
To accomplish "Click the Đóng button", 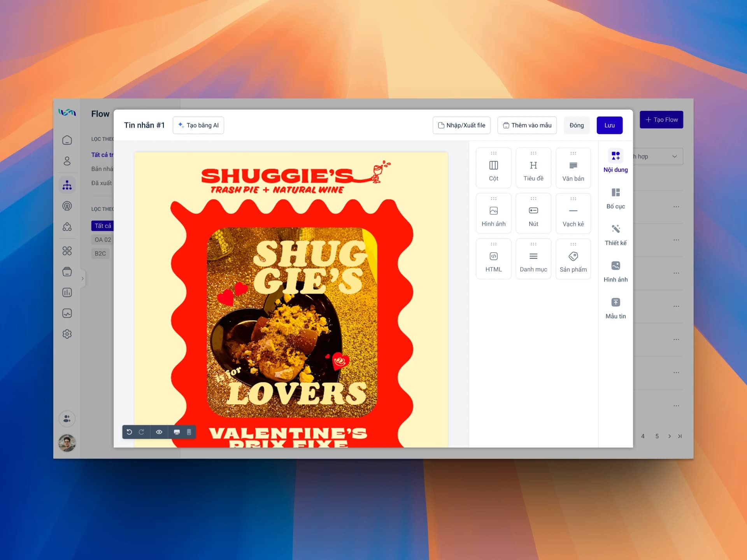I will (577, 125).
